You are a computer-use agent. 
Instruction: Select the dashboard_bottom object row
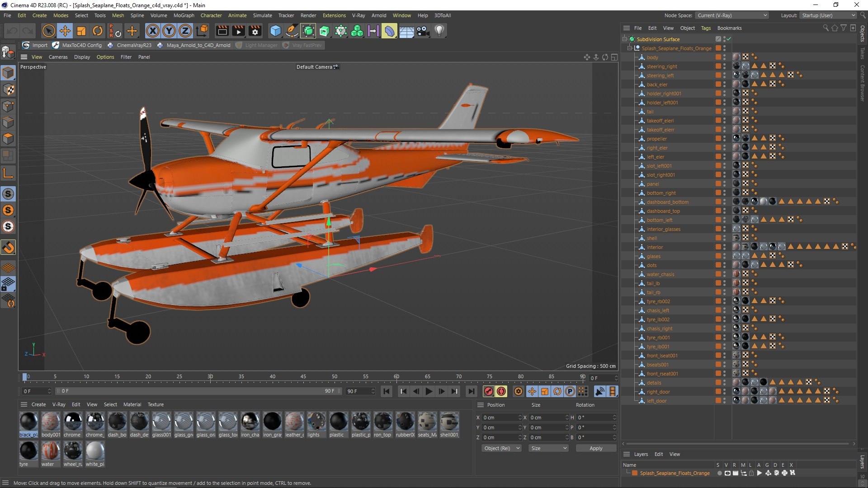pos(667,202)
